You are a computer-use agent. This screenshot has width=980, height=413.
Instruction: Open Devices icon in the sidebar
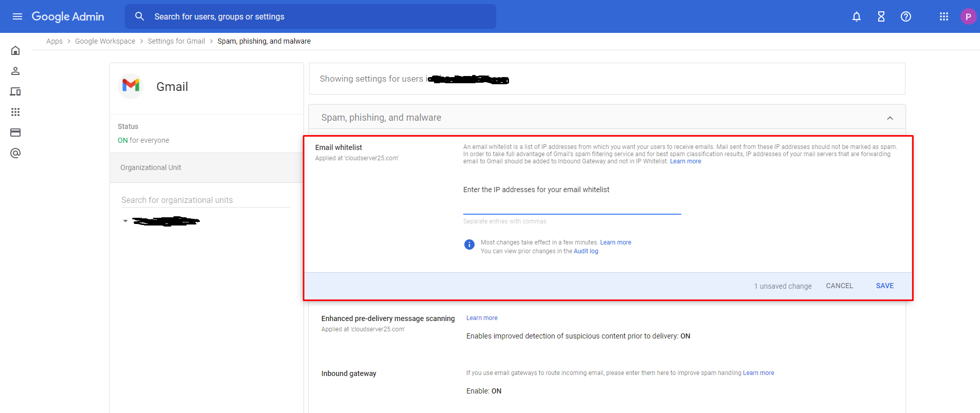(15, 91)
